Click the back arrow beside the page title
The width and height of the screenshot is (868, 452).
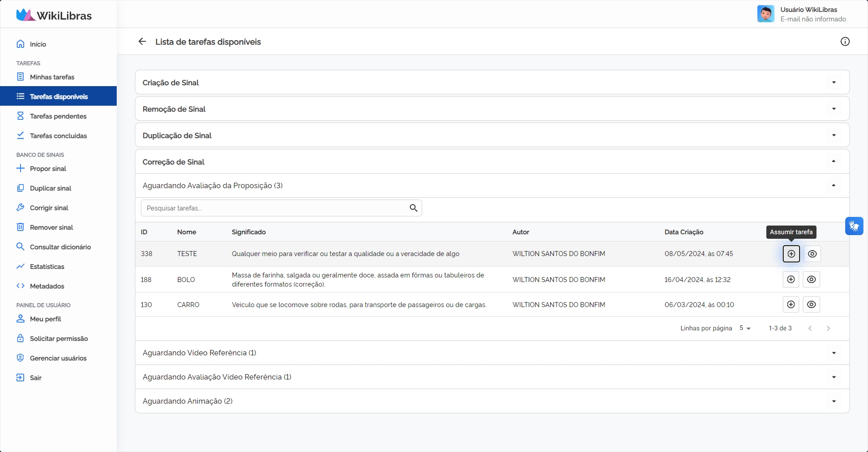pyautogui.click(x=142, y=41)
